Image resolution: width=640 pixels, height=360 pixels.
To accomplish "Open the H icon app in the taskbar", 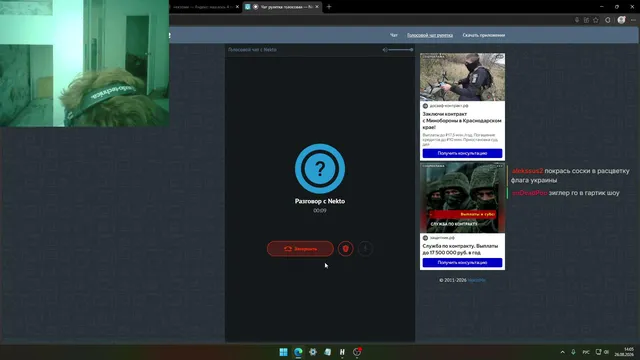I will (342, 352).
